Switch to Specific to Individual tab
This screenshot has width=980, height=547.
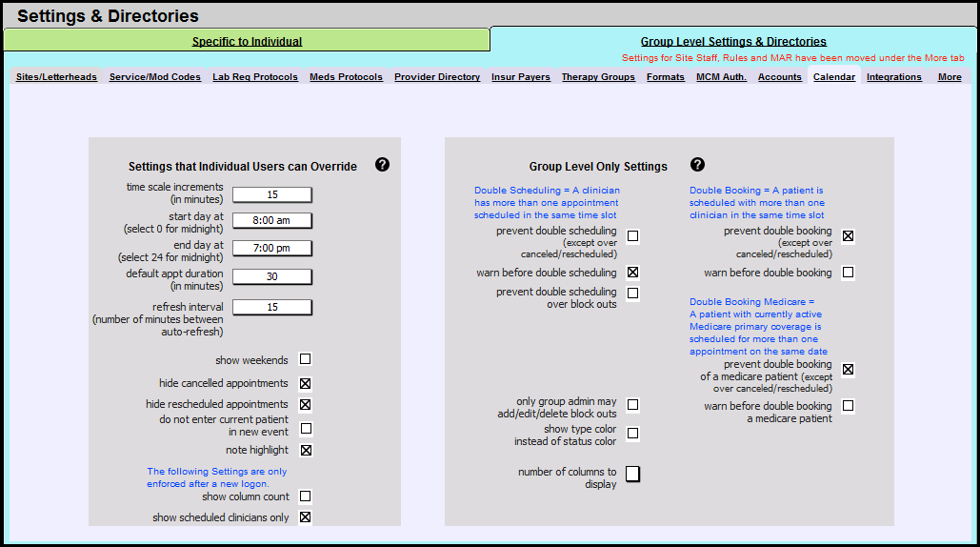point(247,42)
